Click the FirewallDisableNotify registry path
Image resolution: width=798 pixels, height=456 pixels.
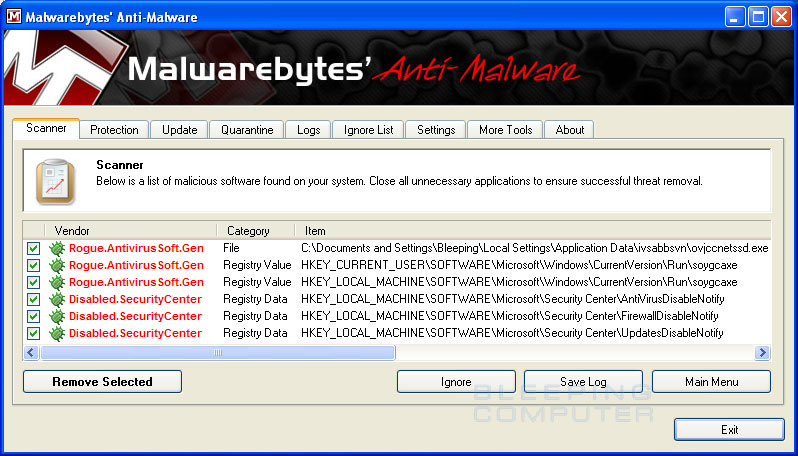tap(509, 316)
